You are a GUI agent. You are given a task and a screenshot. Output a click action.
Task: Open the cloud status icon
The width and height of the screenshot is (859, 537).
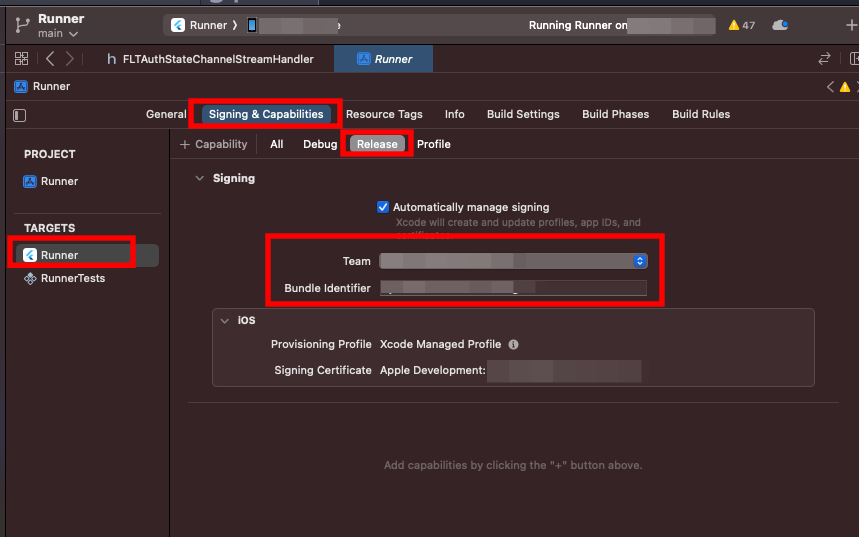coord(780,25)
